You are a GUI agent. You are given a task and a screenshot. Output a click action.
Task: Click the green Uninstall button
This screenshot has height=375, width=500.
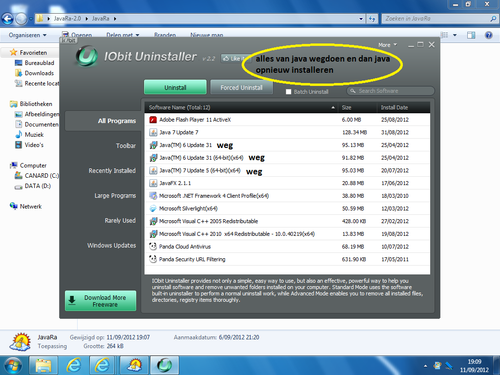pyautogui.click(x=175, y=87)
